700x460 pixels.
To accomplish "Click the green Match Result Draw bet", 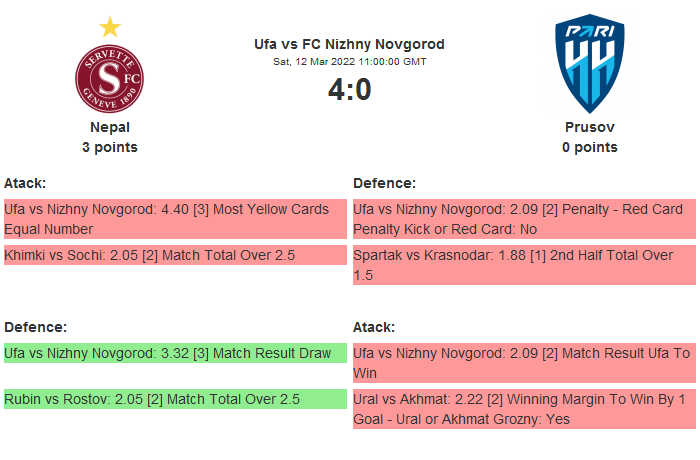I will point(174,353).
